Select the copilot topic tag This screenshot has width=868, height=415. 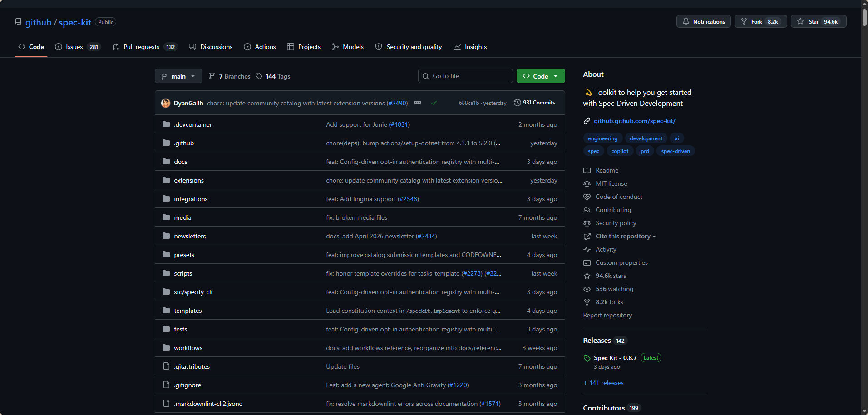620,151
